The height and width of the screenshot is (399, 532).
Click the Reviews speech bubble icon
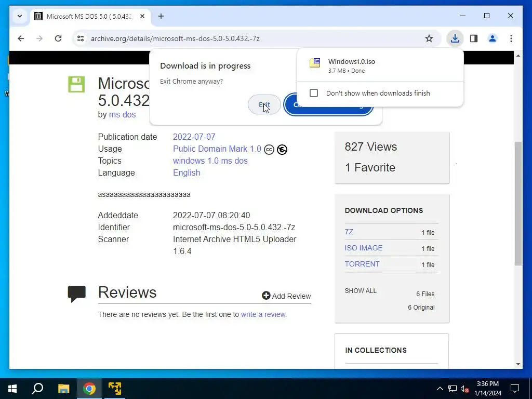click(77, 294)
